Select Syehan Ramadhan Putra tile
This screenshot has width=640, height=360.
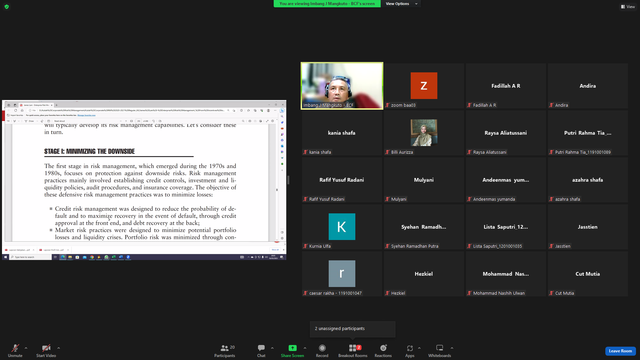(x=424, y=227)
